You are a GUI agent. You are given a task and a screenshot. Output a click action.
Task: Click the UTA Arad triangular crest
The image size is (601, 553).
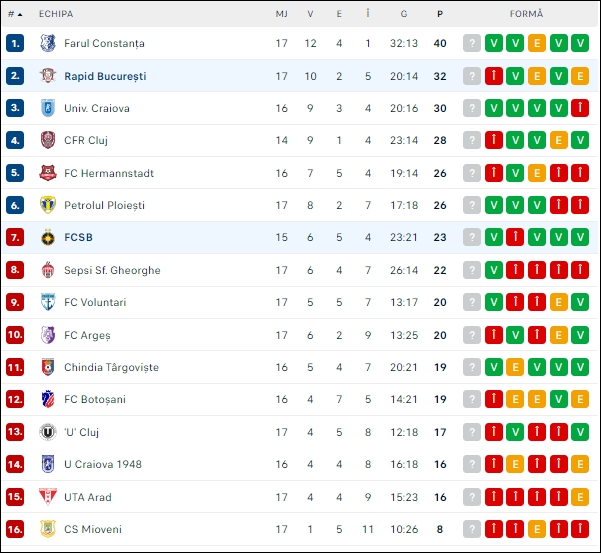[48, 497]
